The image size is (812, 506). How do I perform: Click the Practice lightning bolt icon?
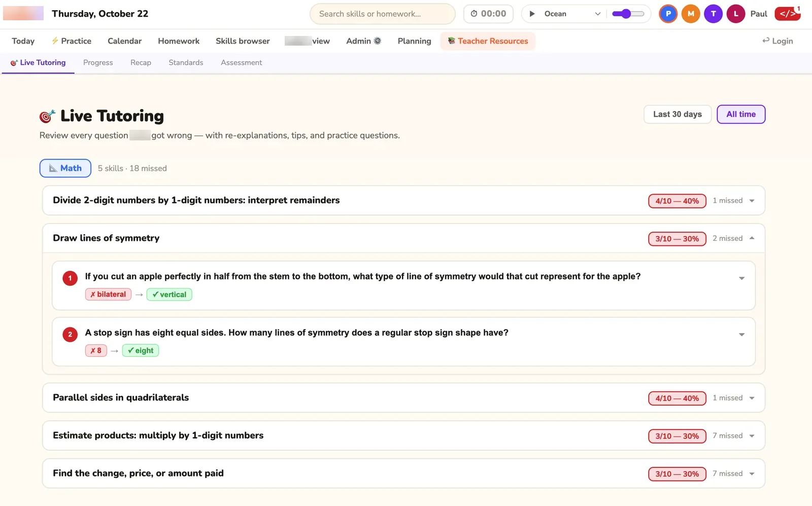pos(55,41)
